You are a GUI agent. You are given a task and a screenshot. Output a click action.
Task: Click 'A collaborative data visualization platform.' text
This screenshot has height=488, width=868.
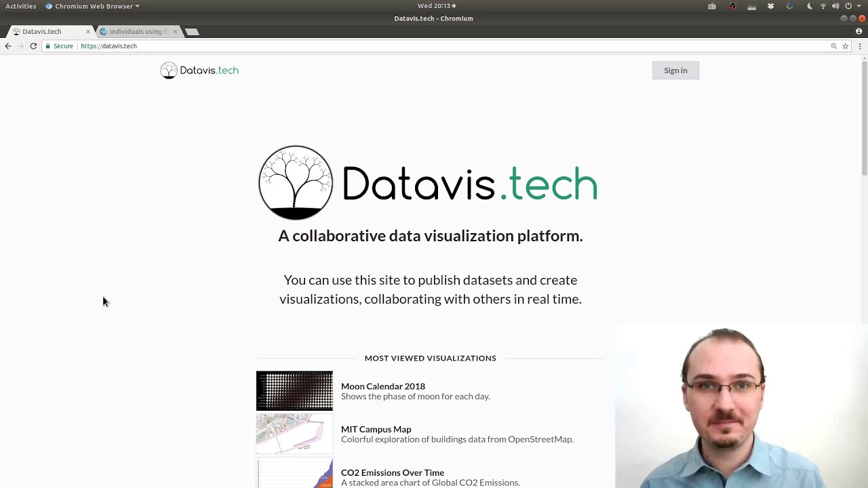[431, 236]
